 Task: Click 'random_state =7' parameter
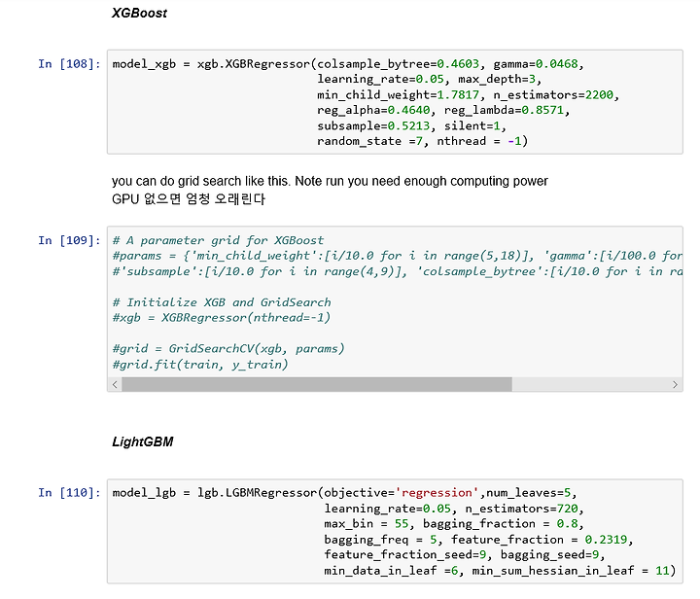click(x=369, y=141)
